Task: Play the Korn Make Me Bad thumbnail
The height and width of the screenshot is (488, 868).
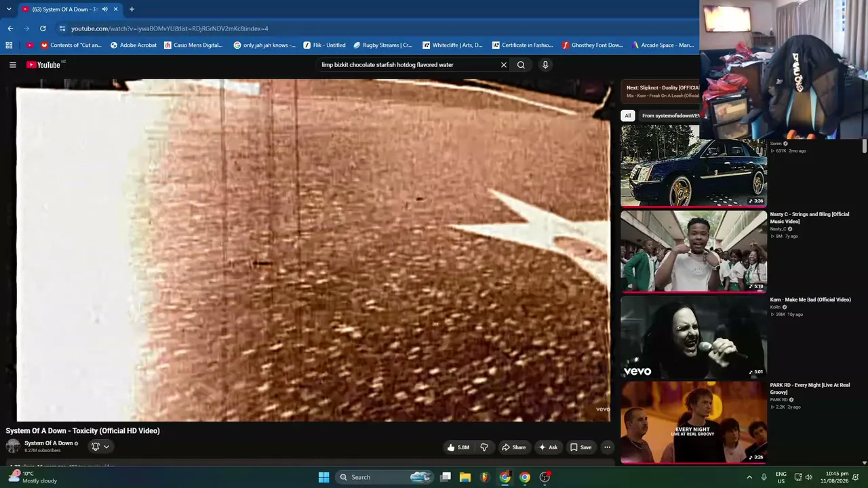Action: pos(694,336)
